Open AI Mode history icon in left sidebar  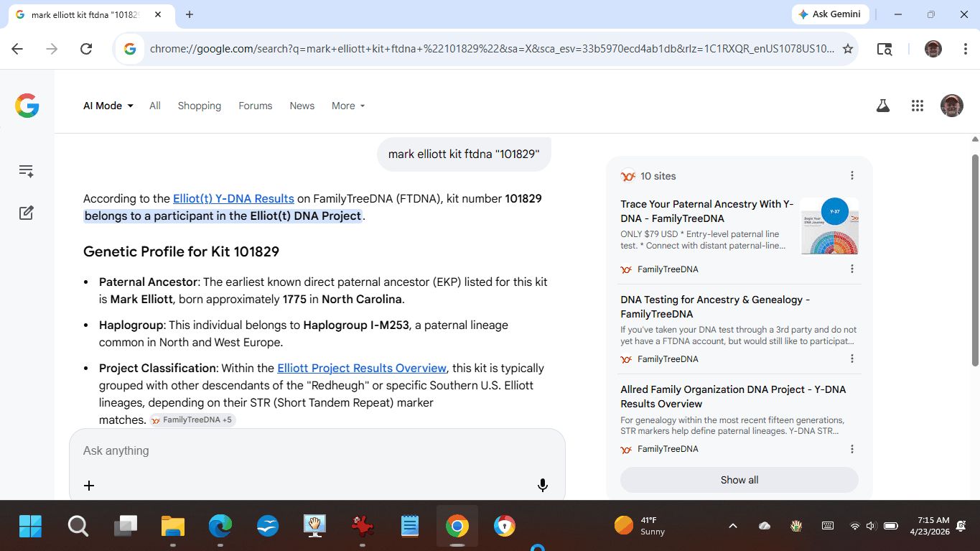pos(27,171)
